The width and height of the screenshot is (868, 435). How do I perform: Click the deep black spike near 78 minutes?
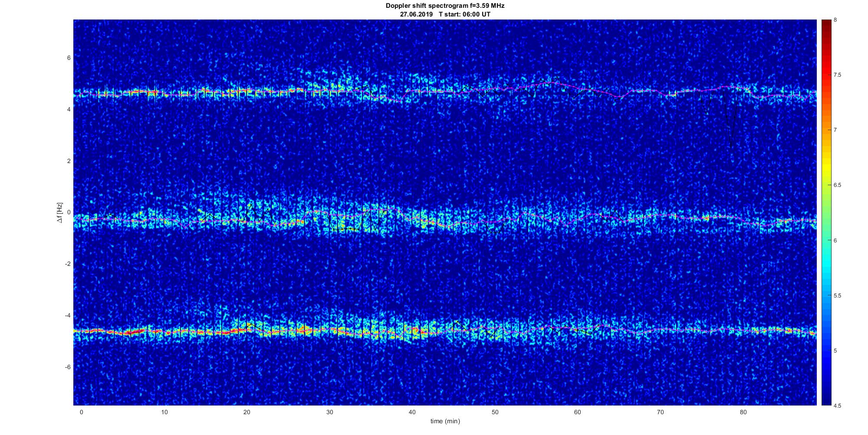pyautogui.click(x=731, y=117)
